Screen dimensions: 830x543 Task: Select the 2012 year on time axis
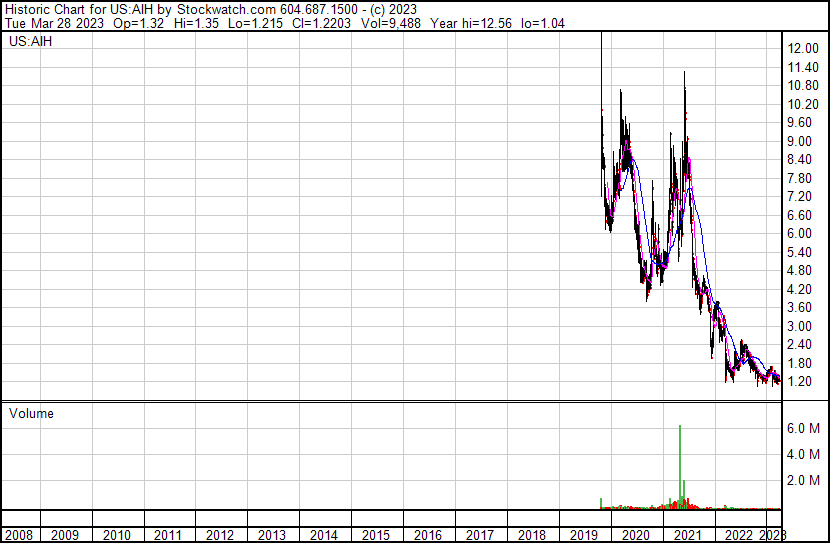coord(220,535)
